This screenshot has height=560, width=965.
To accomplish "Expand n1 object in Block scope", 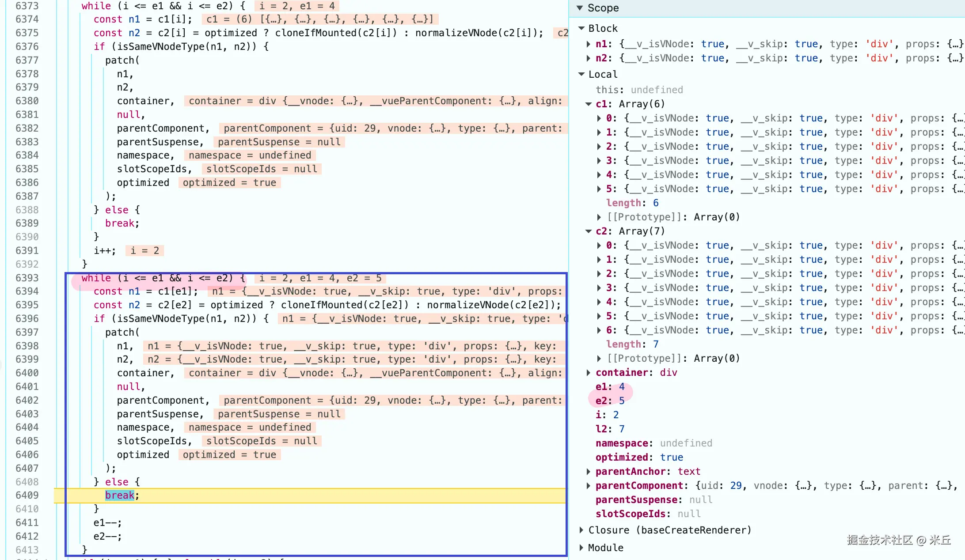I will click(589, 44).
